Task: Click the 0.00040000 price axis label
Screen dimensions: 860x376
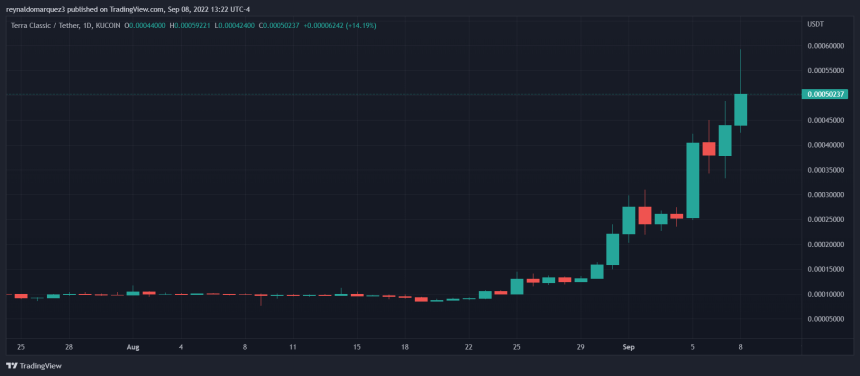Action: 825,145
